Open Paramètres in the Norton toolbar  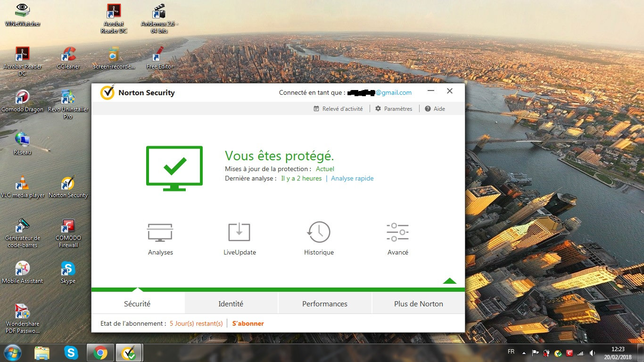coord(394,109)
